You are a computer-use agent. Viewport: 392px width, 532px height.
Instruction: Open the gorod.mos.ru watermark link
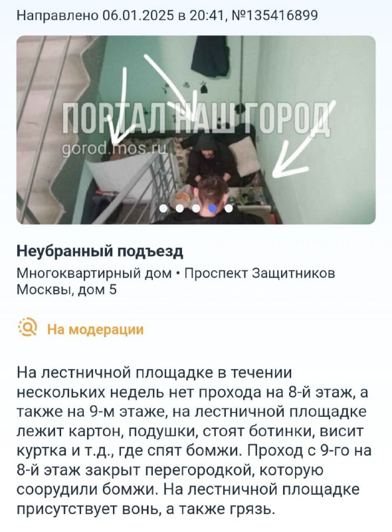click(116, 149)
